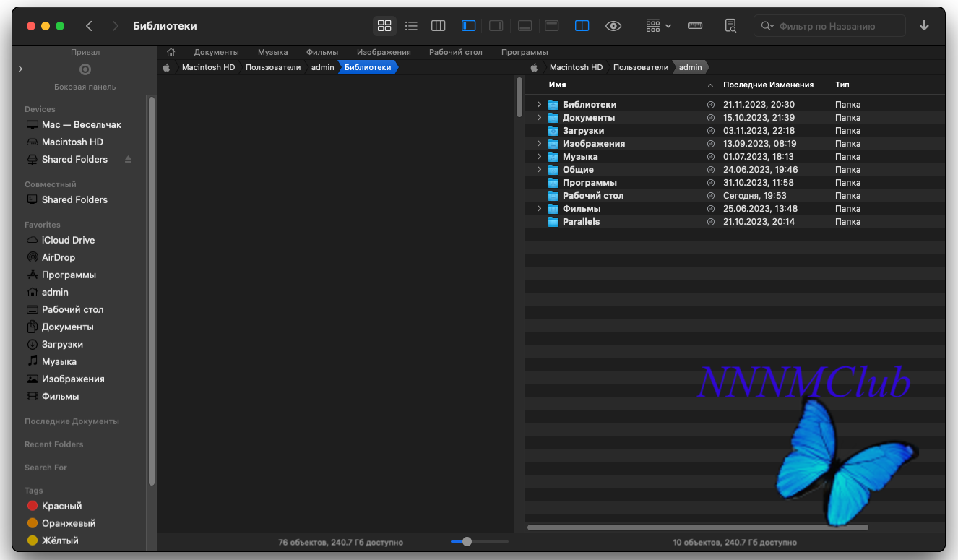Open the Программы favorites bar tab

(x=525, y=52)
